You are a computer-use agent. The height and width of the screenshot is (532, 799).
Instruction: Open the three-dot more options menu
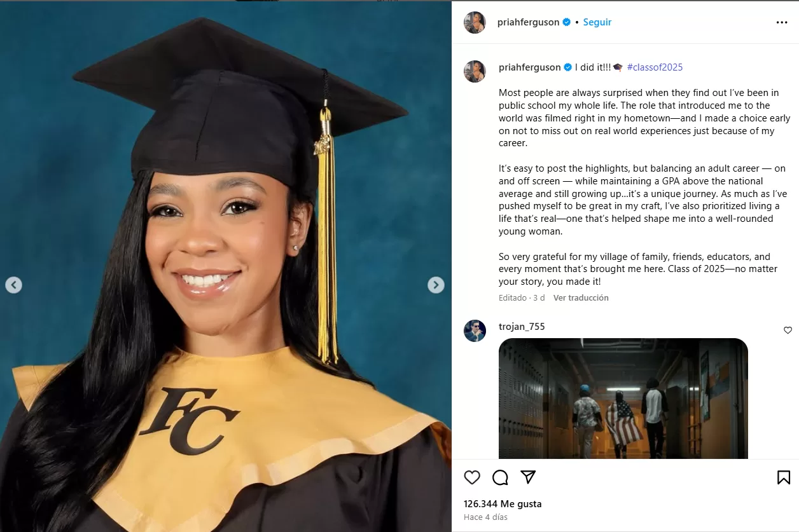point(782,22)
